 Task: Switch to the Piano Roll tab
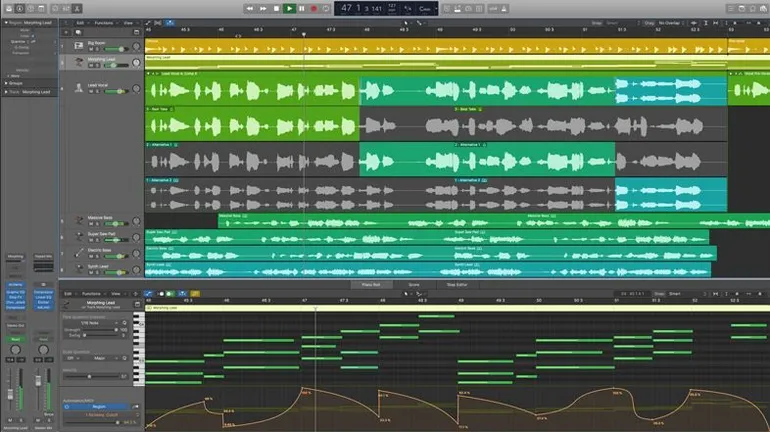coord(369,285)
